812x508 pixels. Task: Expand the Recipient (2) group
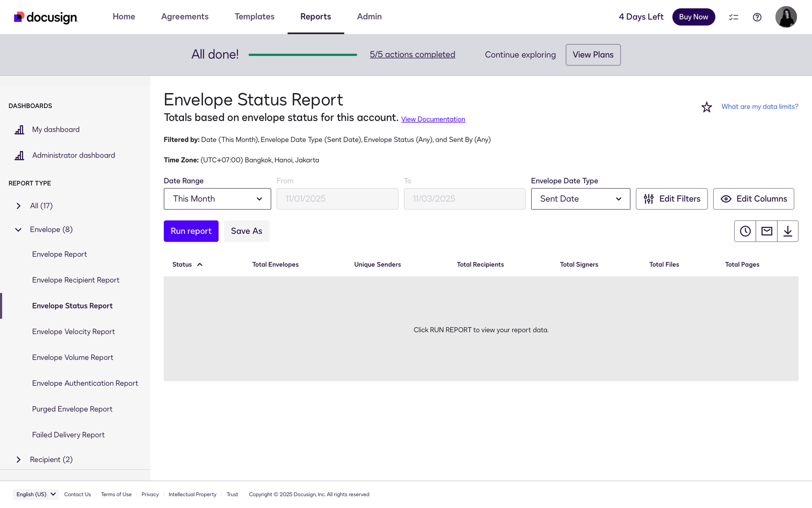click(x=18, y=460)
